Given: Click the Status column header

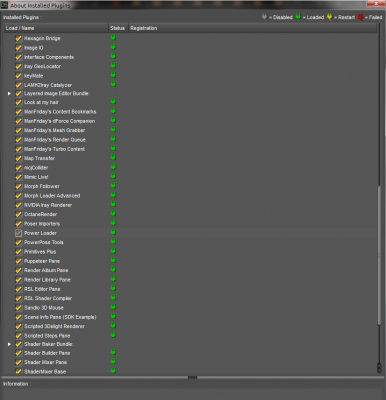Looking at the screenshot, I should point(118,28).
